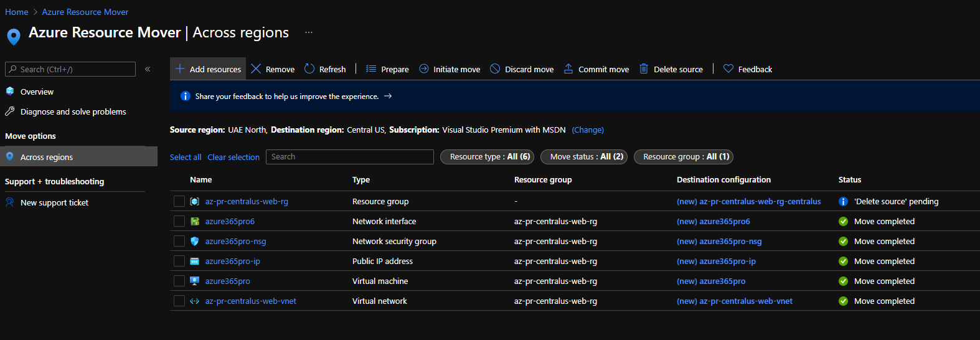Click the Across regions pin icon
980x340 pixels.
10,157
